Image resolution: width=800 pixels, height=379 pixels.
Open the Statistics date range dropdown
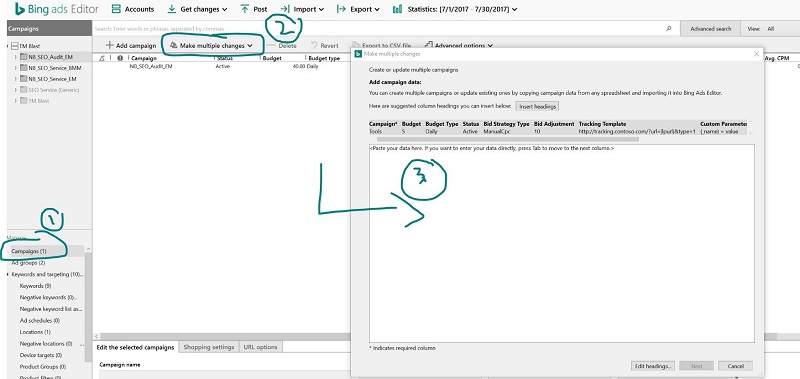click(455, 9)
